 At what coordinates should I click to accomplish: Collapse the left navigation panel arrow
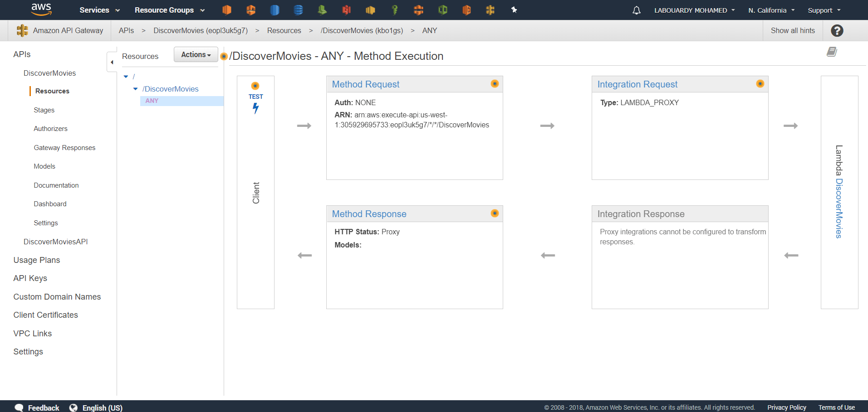click(x=112, y=62)
